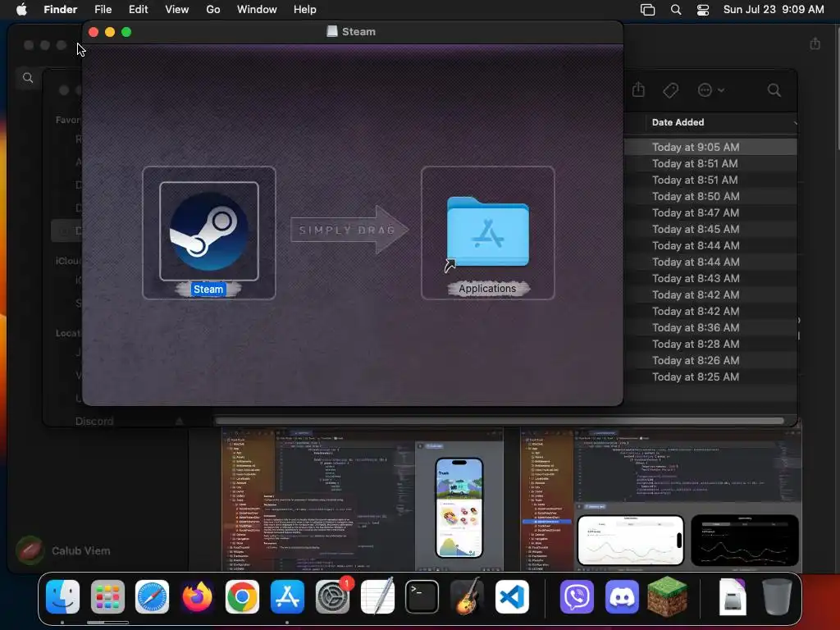Open Launchpad from the Dock
840x630 pixels.
tap(107, 597)
